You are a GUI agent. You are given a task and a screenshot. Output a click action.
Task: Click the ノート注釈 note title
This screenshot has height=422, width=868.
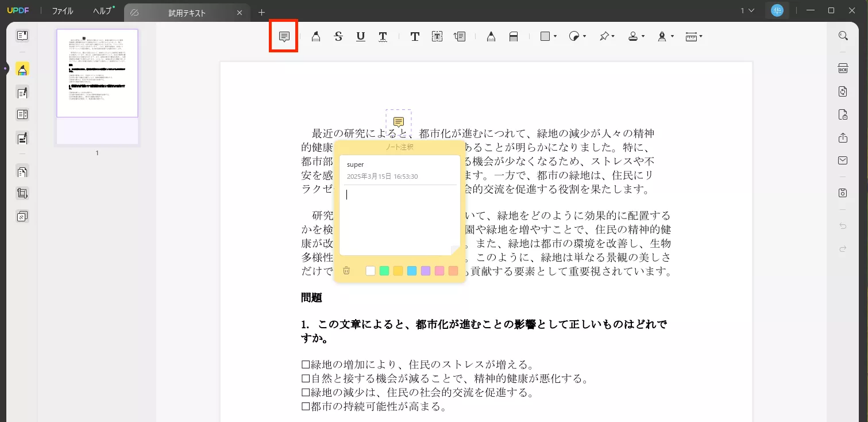click(x=400, y=147)
